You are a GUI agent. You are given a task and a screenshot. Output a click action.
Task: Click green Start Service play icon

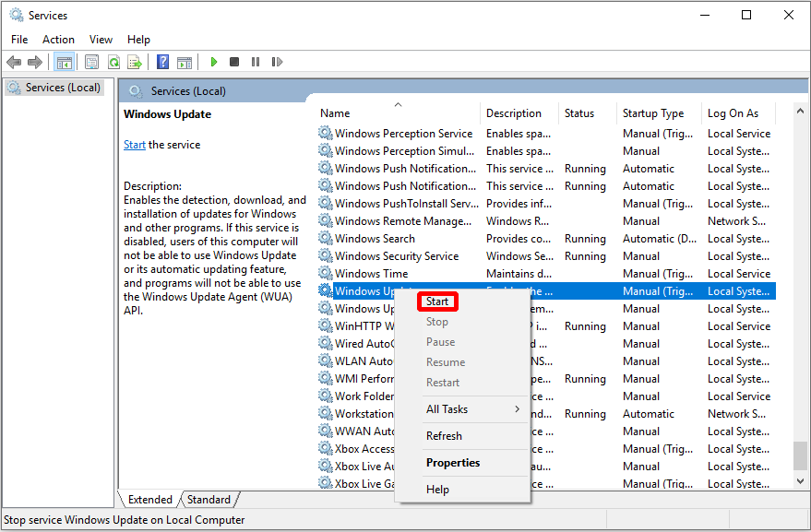214,62
